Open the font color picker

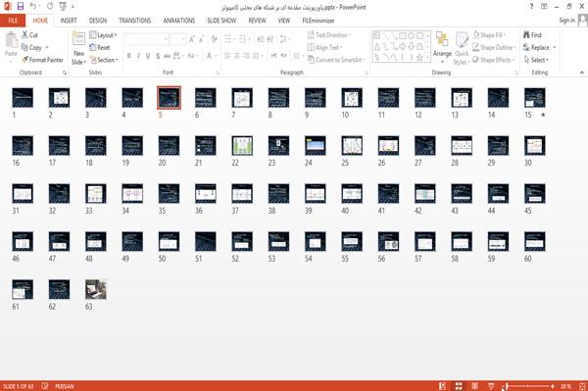(211, 56)
